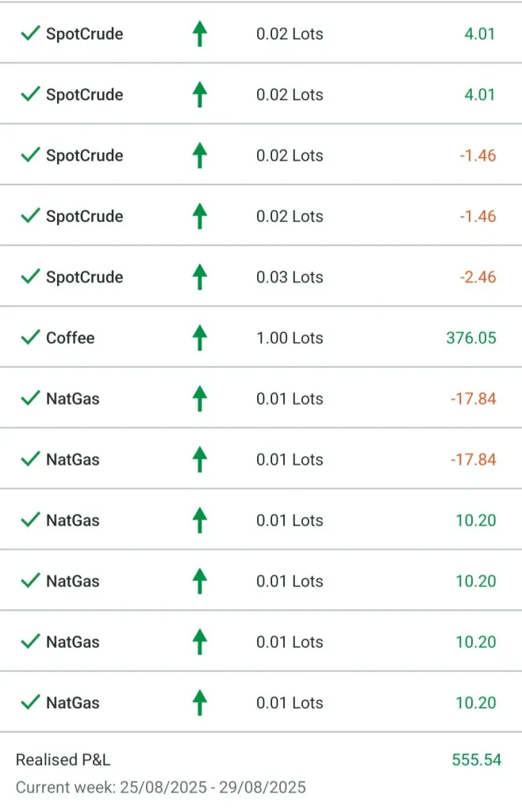Click the 0.03 Lots quantity
The height and width of the screenshot is (812, 522).
pyautogui.click(x=290, y=277)
